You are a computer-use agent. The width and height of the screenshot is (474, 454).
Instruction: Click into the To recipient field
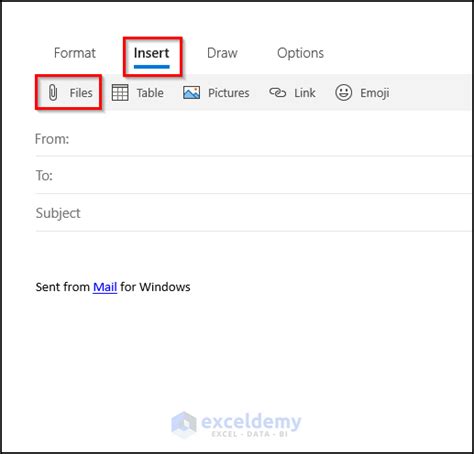click(253, 175)
